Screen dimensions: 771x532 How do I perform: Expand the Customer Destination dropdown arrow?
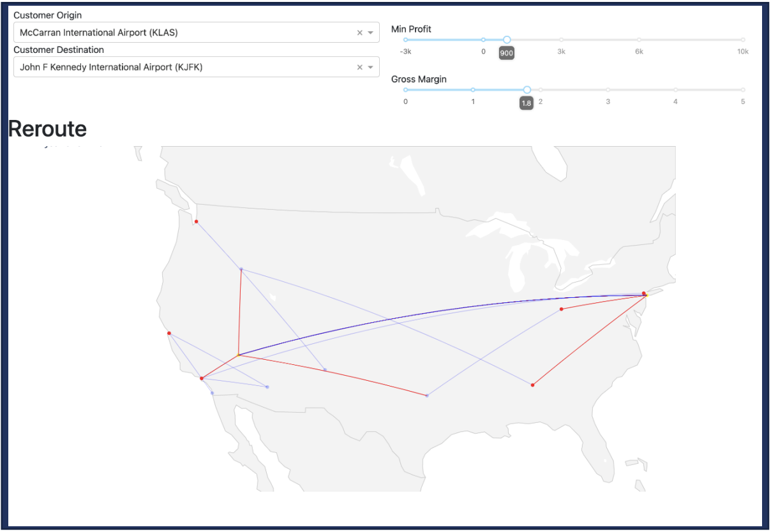pyautogui.click(x=370, y=67)
